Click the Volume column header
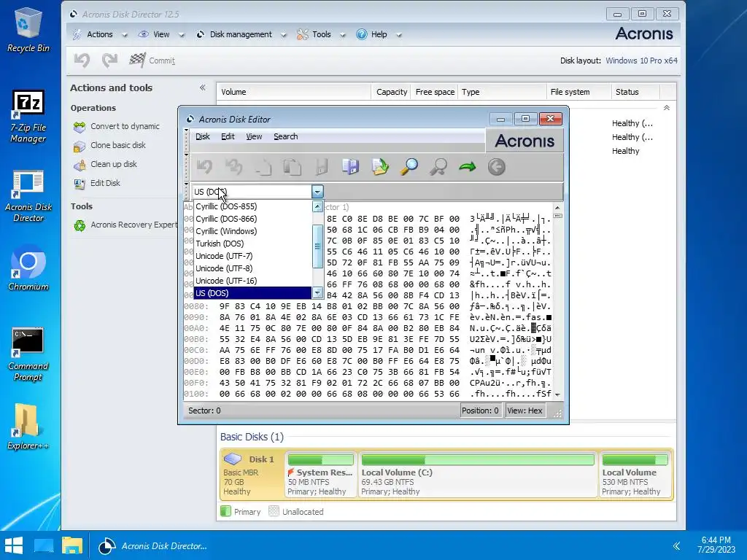This screenshot has height=560, width=747. [x=293, y=92]
